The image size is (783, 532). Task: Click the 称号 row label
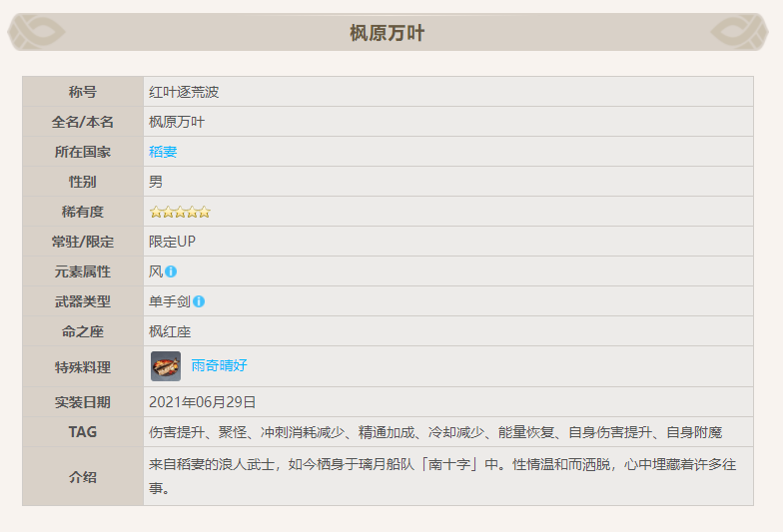click(83, 92)
